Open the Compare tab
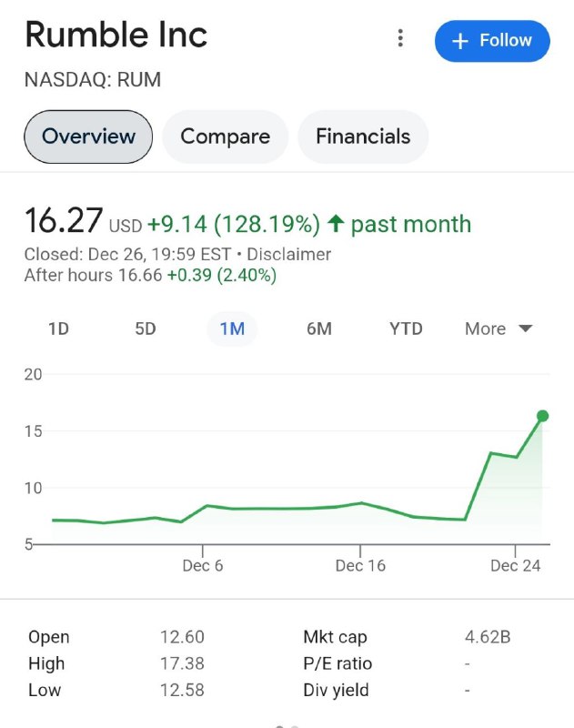 point(225,136)
